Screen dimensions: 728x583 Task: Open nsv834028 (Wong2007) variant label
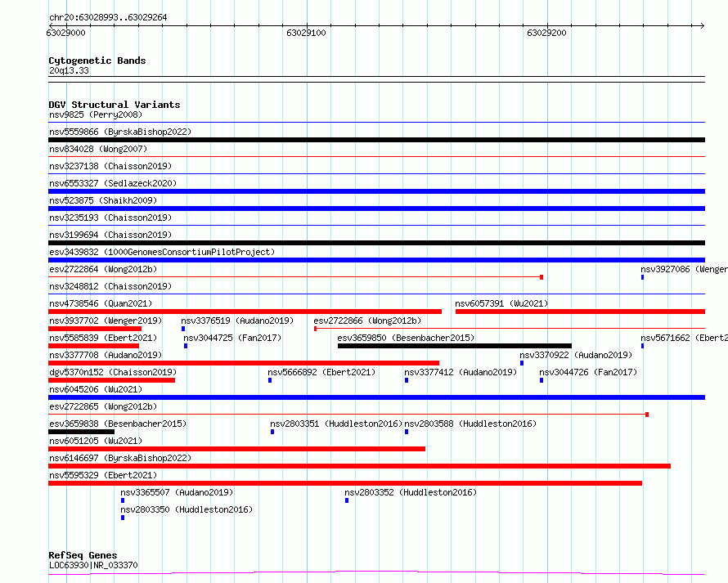point(98,149)
